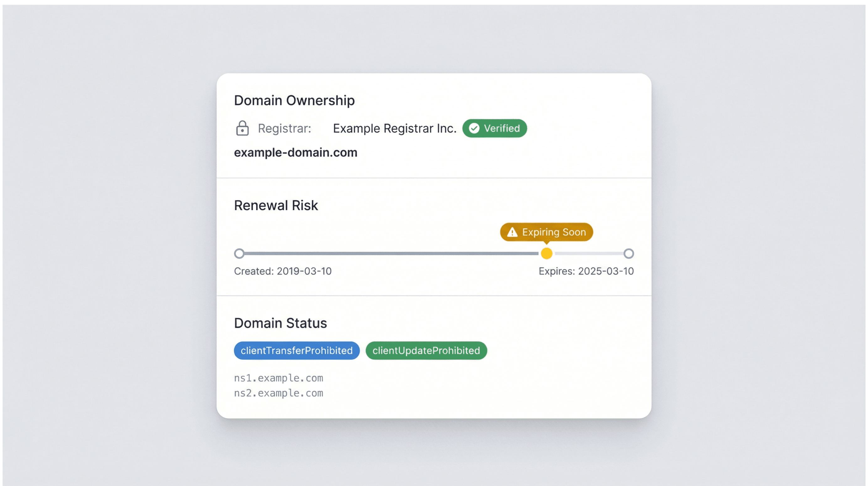The height and width of the screenshot is (486, 868).
Task: Open the example-domain.com domain name
Action: click(295, 153)
